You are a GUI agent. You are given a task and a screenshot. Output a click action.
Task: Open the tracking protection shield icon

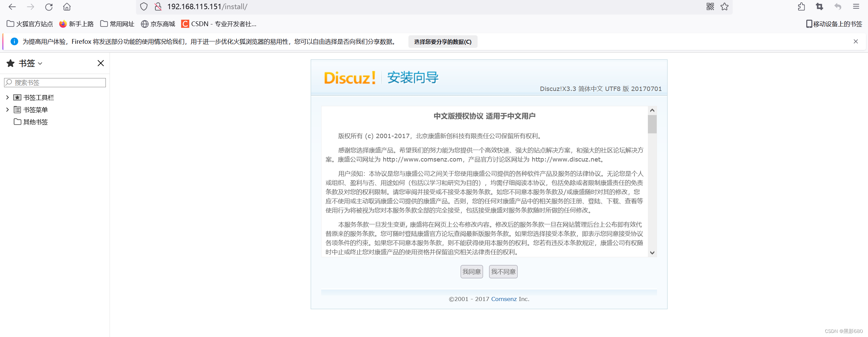[x=144, y=6]
